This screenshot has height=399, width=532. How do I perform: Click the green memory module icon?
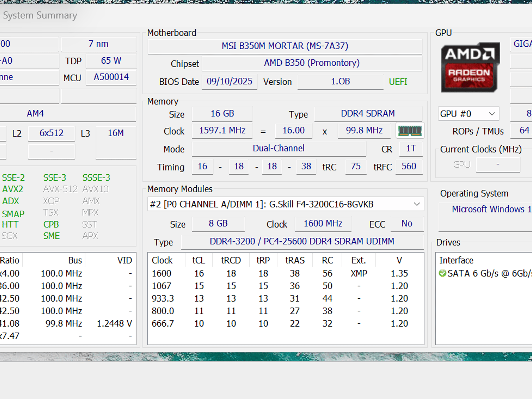pos(410,131)
